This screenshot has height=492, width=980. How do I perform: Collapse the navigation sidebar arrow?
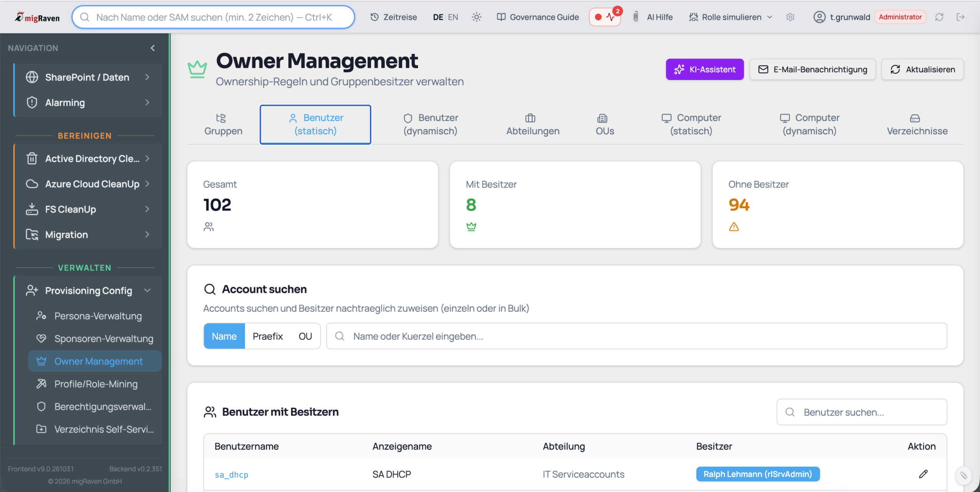coord(153,48)
